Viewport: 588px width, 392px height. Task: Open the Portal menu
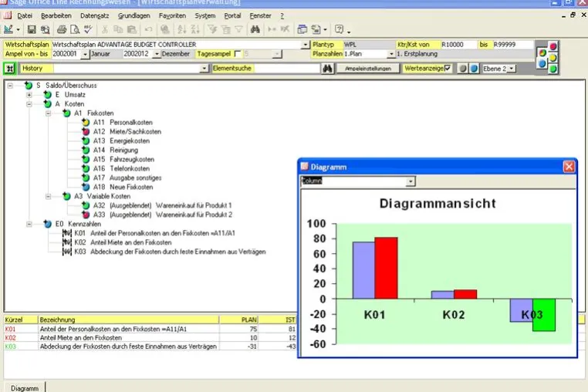tap(232, 15)
